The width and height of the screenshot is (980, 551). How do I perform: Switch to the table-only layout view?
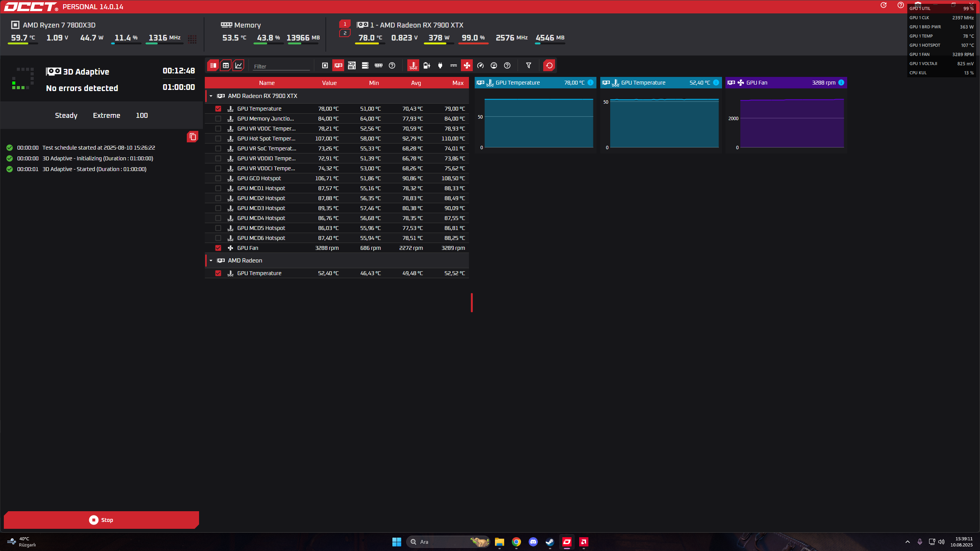[x=226, y=65]
